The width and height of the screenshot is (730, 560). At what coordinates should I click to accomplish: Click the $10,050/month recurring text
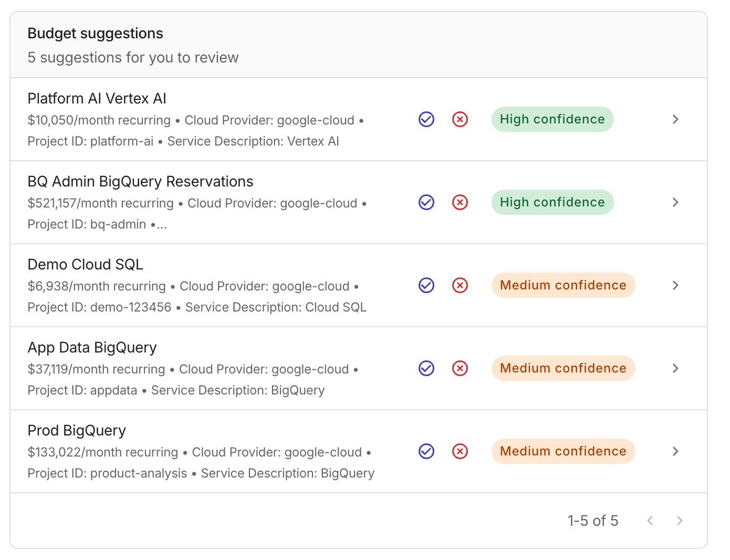click(99, 120)
